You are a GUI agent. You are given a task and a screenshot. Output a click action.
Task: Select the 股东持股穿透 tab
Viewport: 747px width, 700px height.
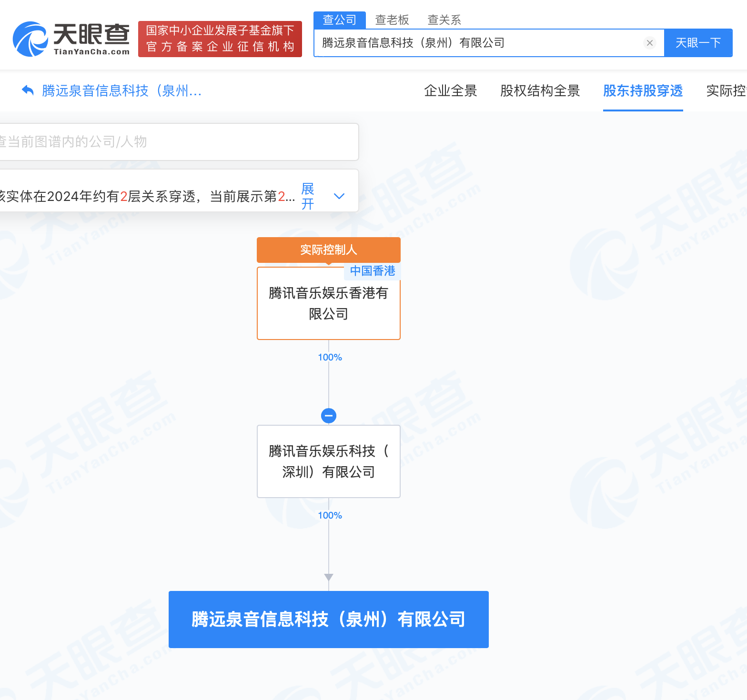tap(643, 90)
